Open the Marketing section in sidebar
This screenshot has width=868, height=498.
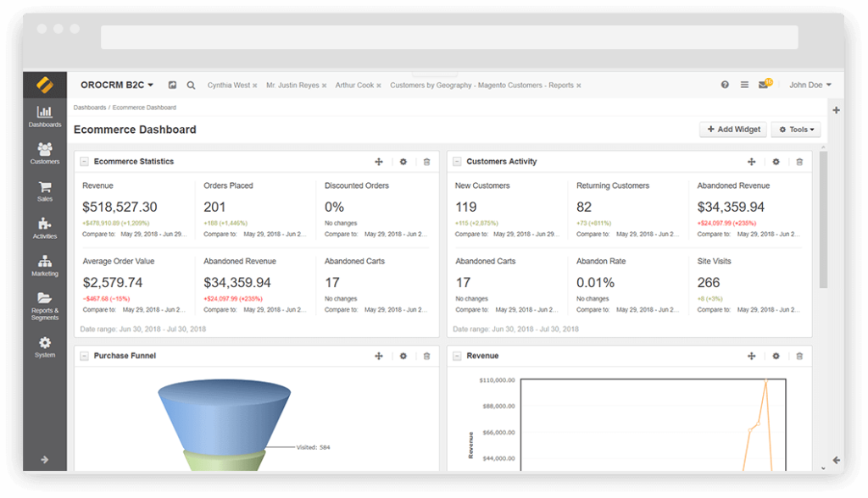(44, 265)
